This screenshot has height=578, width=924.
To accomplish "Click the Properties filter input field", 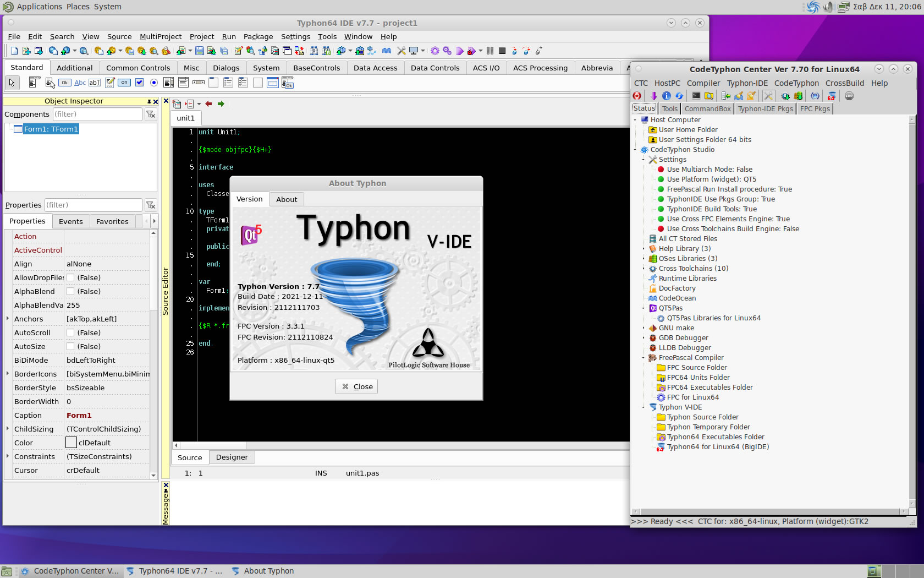I will pos(93,205).
